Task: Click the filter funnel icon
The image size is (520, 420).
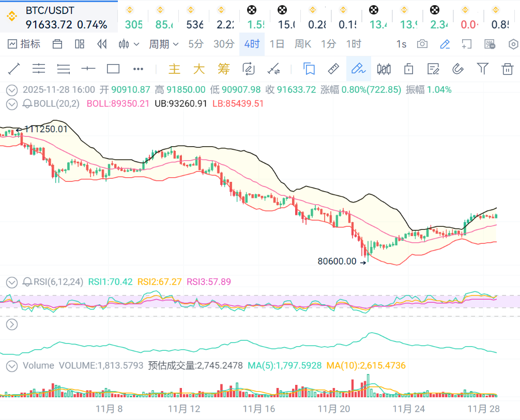Action: (482, 69)
